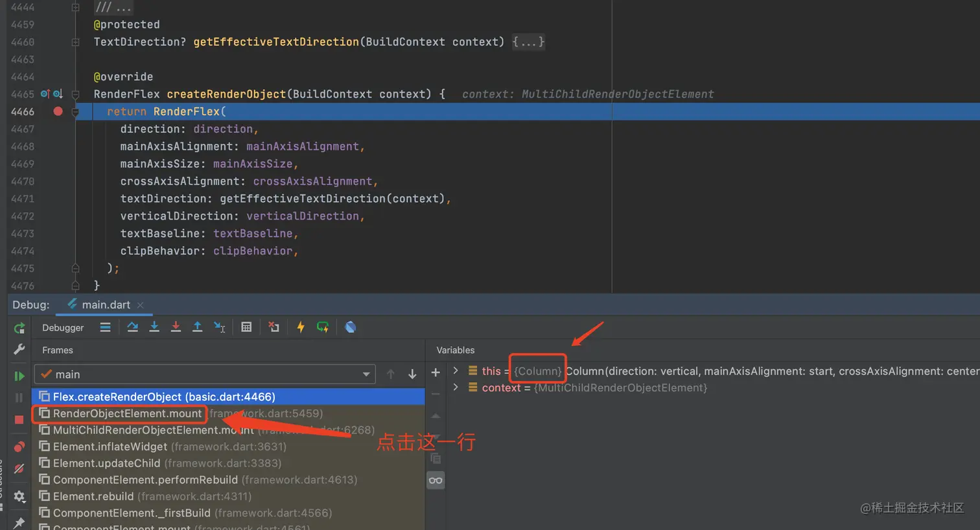980x530 pixels.
Task: Toggle show watches glasses icon
Action: [436, 481]
